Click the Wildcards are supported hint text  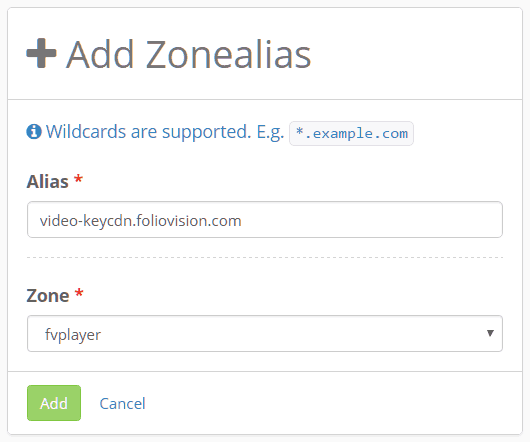148,131
